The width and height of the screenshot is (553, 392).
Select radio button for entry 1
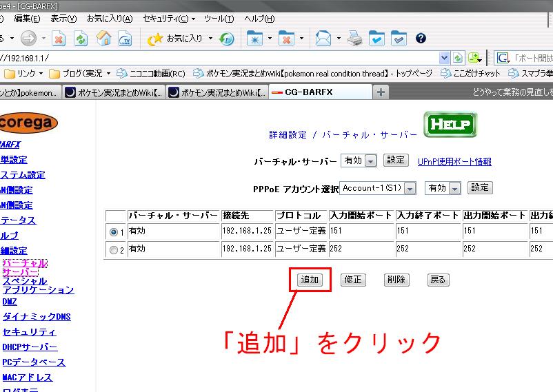click(x=114, y=232)
